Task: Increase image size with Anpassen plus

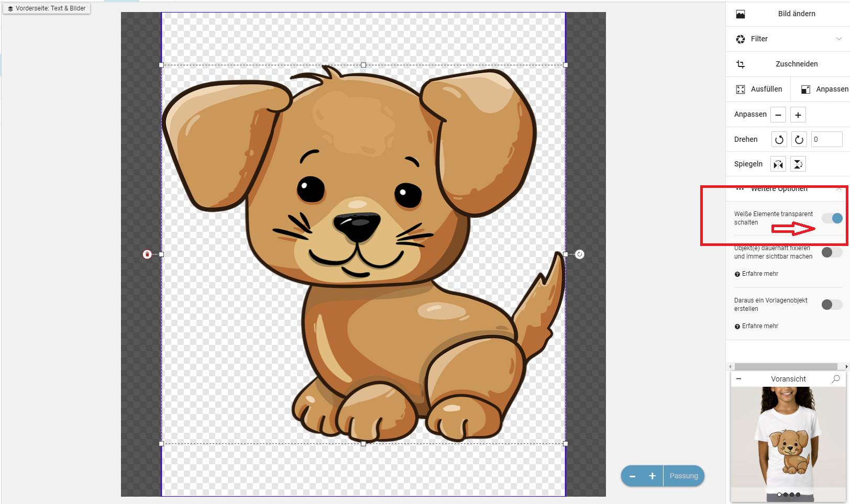Action: (798, 115)
